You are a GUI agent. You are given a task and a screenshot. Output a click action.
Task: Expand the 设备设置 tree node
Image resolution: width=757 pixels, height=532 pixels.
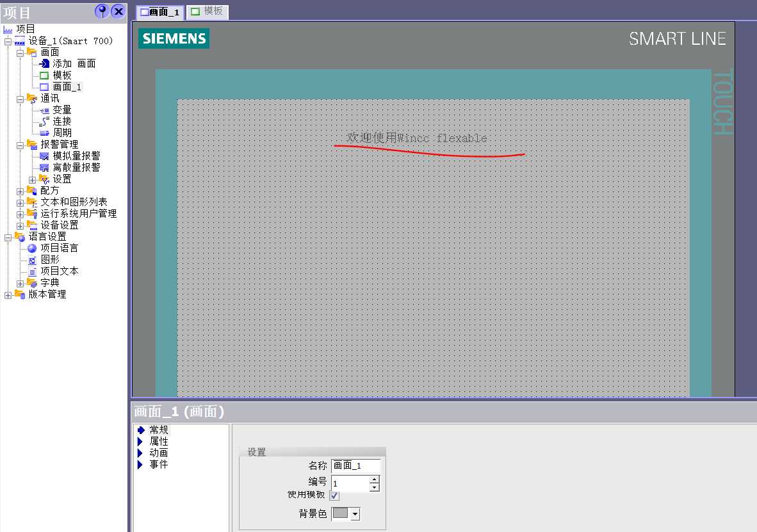tap(20, 226)
